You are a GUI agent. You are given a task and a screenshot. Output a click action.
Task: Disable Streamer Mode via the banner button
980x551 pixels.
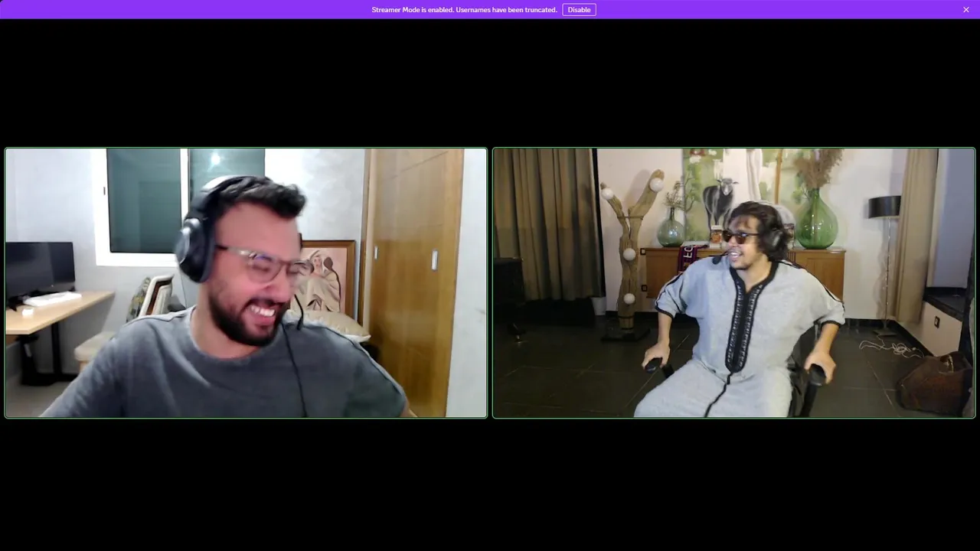pos(579,10)
